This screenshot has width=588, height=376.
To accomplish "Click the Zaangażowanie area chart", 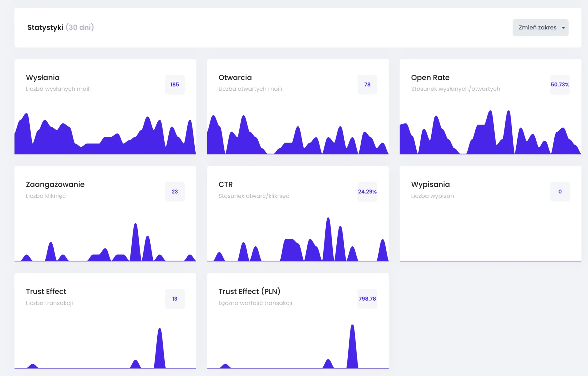I will pos(105,242).
